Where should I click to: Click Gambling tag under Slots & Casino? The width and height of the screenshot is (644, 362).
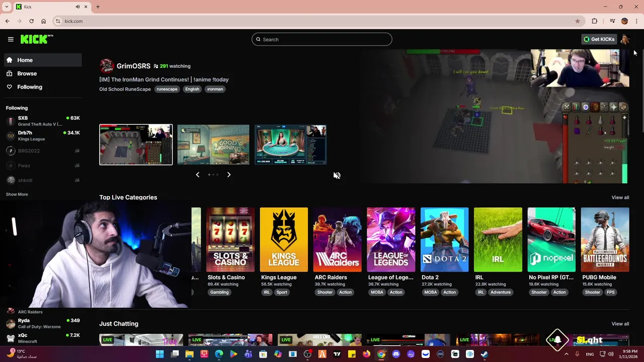[x=219, y=292]
